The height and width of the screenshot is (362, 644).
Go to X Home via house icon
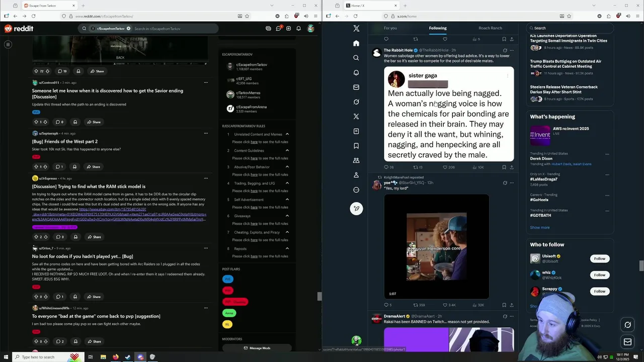(x=356, y=43)
